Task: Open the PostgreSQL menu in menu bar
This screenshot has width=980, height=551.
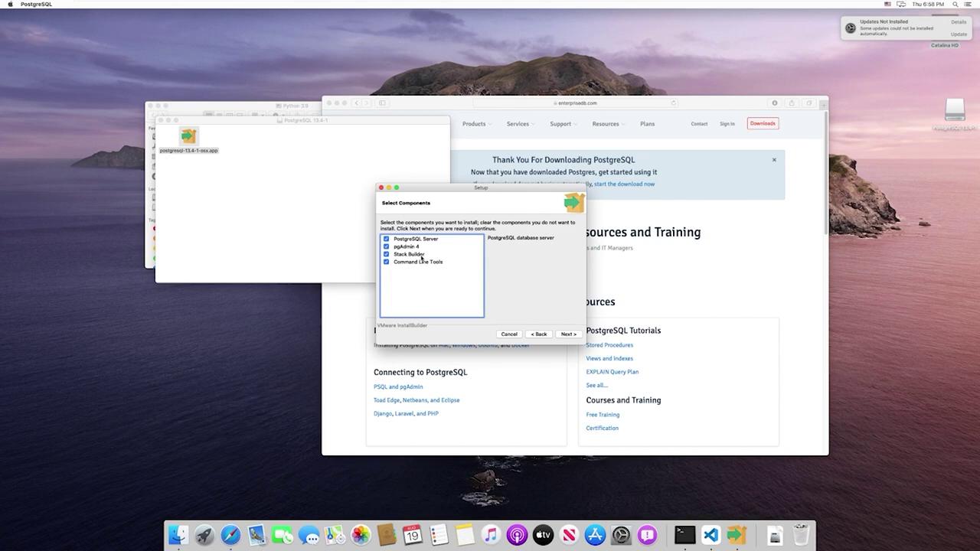Action: (x=36, y=5)
